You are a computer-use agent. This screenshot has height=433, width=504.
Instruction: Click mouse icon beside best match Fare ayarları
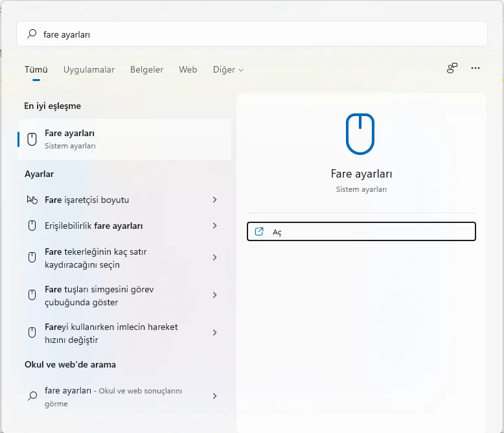pos(32,139)
